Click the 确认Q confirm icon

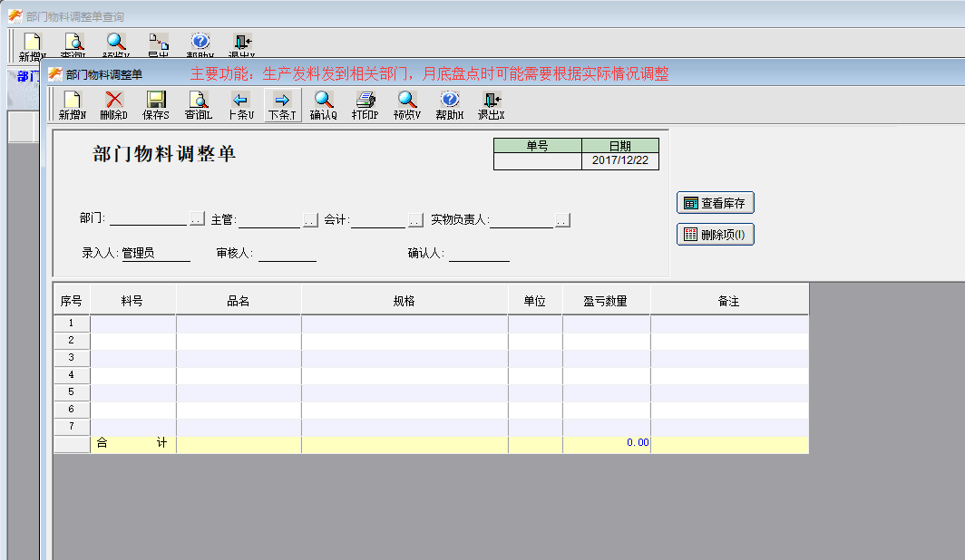coord(323,105)
